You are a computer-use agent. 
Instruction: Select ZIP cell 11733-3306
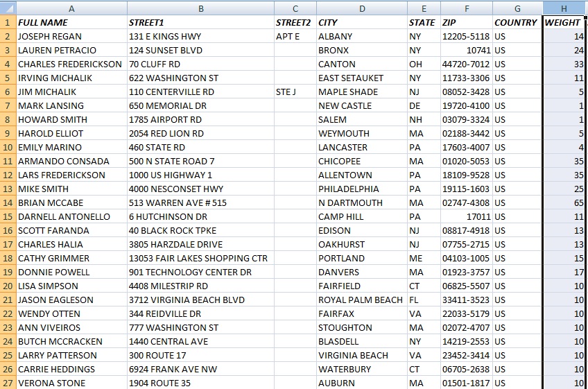click(467, 78)
